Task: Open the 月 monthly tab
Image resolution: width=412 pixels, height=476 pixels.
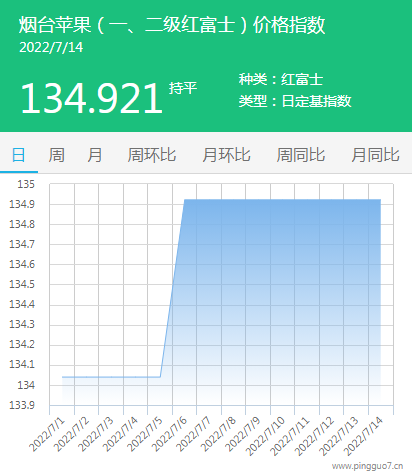Action: coord(95,155)
